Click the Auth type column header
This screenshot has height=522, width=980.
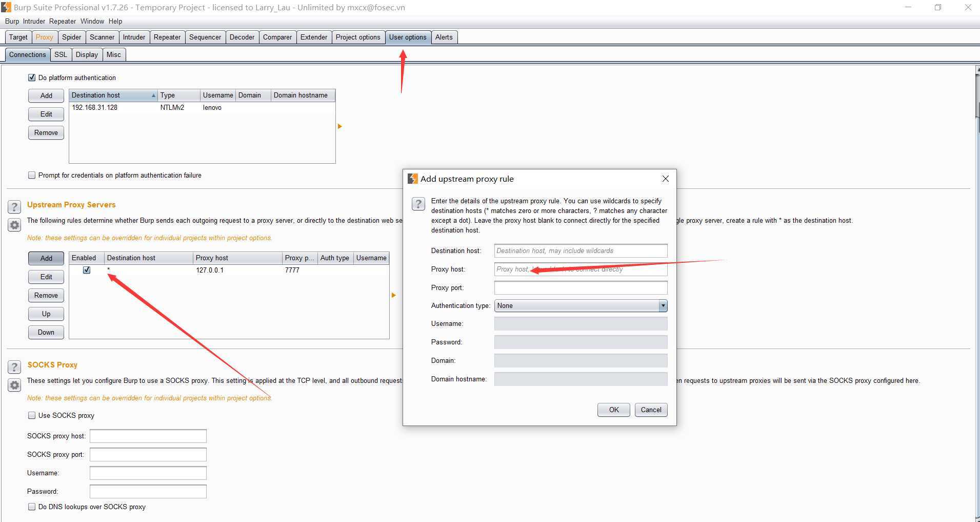click(x=335, y=258)
